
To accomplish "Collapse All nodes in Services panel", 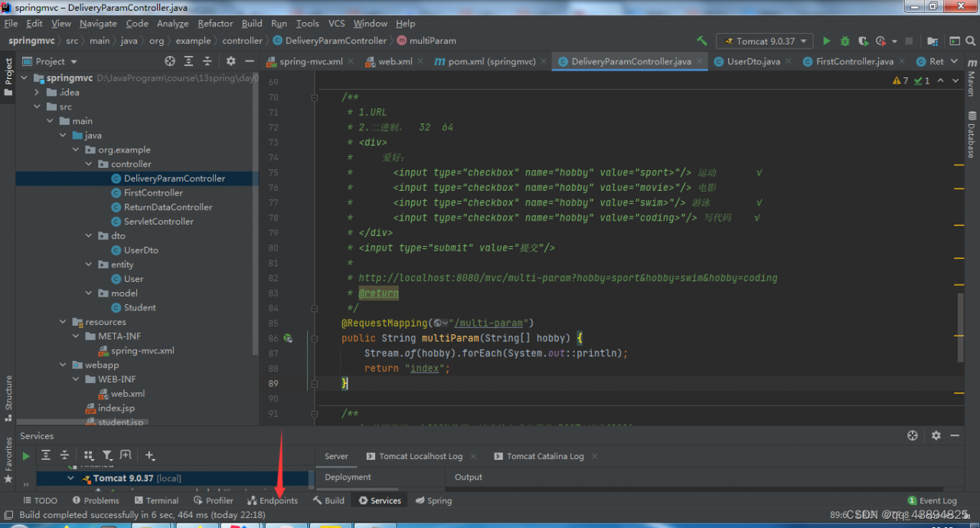I will (x=65, y=455).
